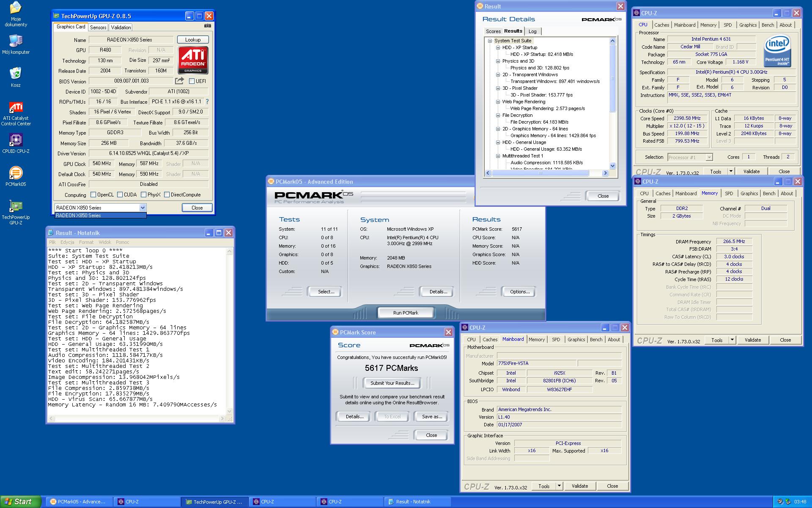Switch to Validation tab in GPU-Z

point(121,28)
